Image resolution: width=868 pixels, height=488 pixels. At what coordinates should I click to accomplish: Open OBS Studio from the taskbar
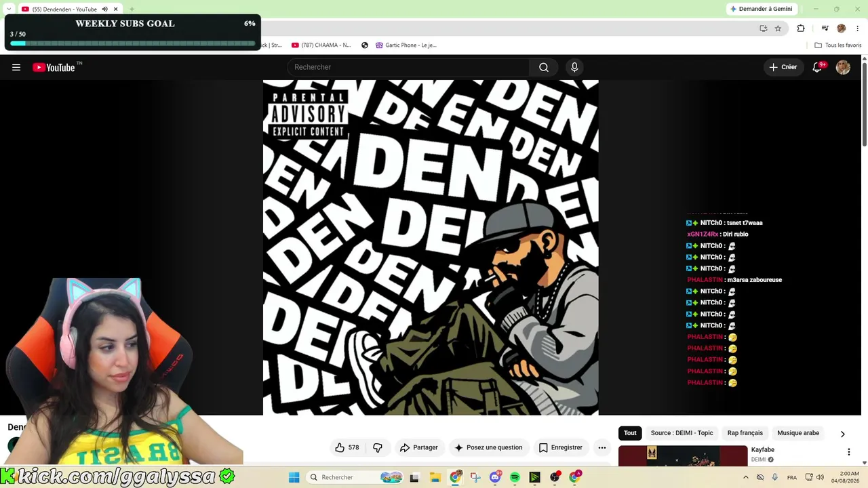(x=555, y=477)
